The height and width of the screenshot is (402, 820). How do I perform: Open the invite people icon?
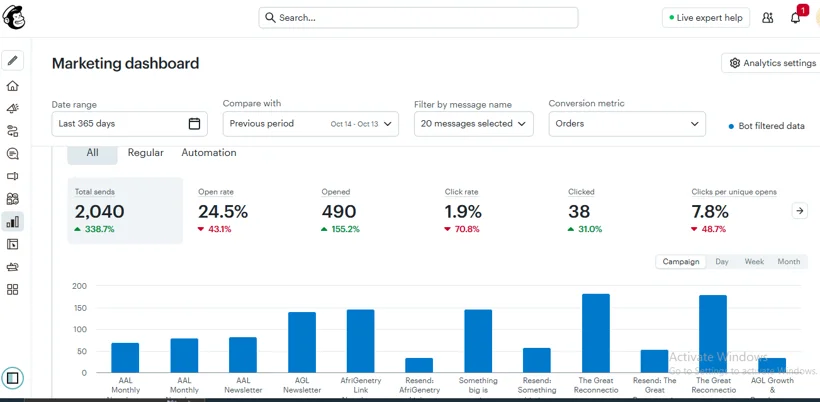coord(768,18)
